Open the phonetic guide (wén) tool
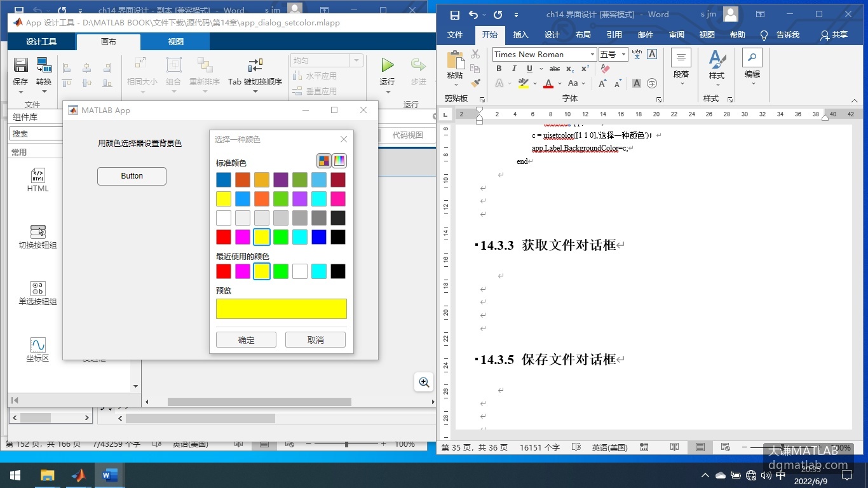This screenshot has width=868, height=488. click(637, 55)
